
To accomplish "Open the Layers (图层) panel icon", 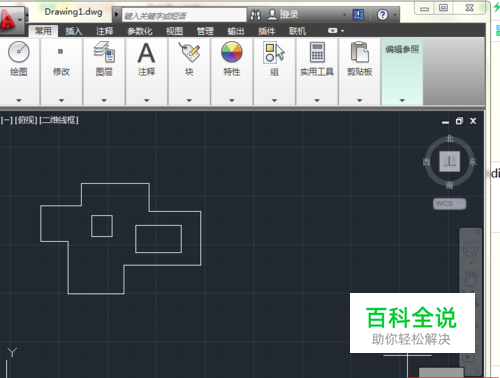I will click(x=104, y=52).
